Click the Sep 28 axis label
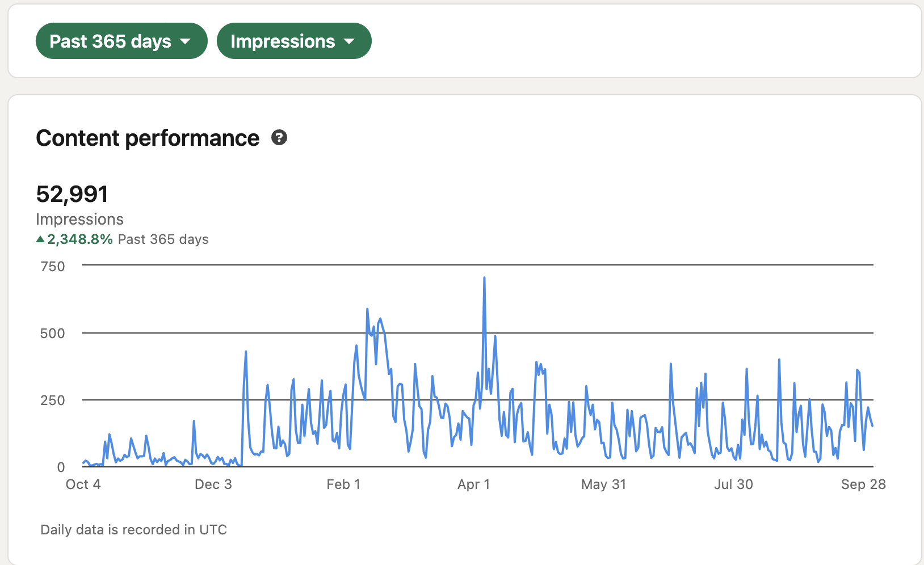This screenshot has width=924, height=565. (863, 484)
